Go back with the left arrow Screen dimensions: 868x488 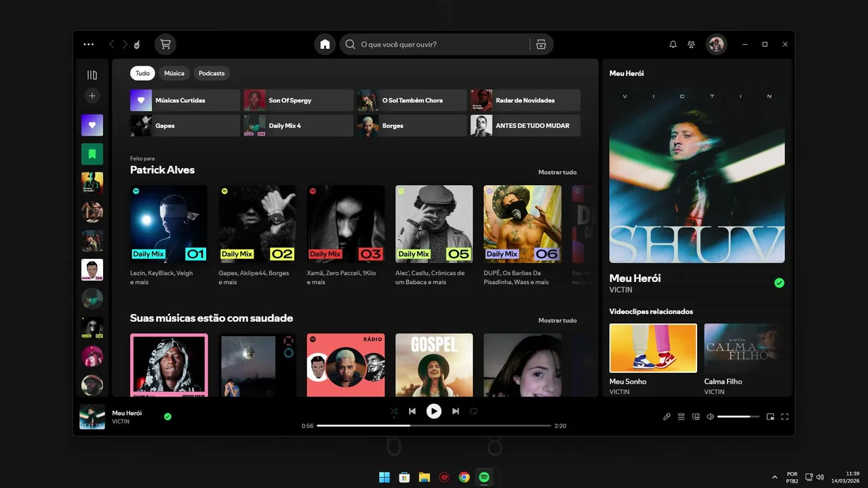[112, 45]
